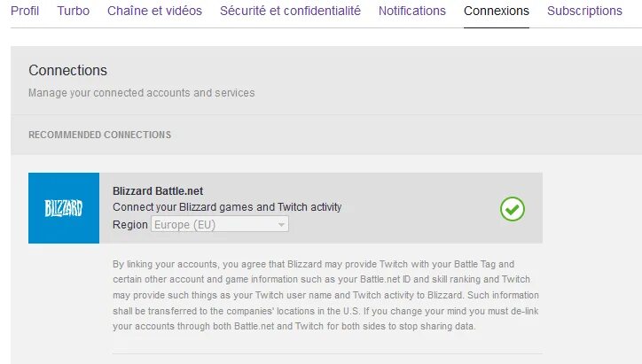Click the active Connexions tab

pyautogui.click(x=497, y=11)
